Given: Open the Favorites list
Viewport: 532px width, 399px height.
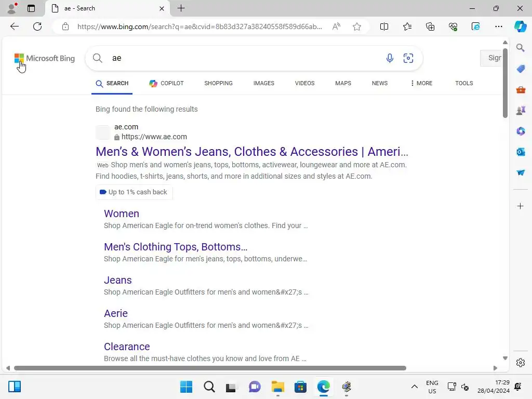Looking at the screenshot, I should (x=407, y=26).
